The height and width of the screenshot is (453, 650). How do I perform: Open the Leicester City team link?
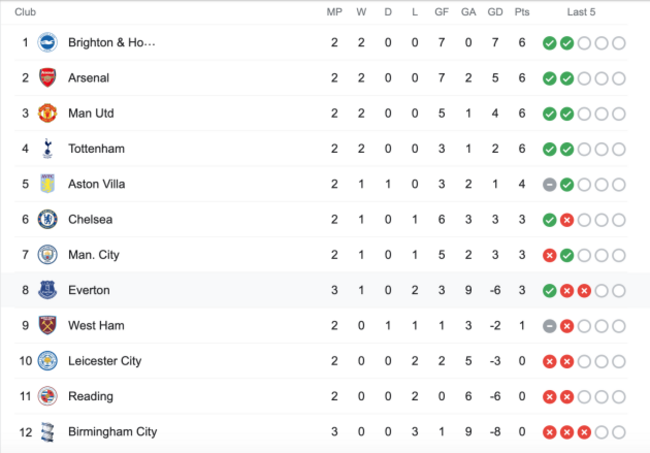[104, 361]
